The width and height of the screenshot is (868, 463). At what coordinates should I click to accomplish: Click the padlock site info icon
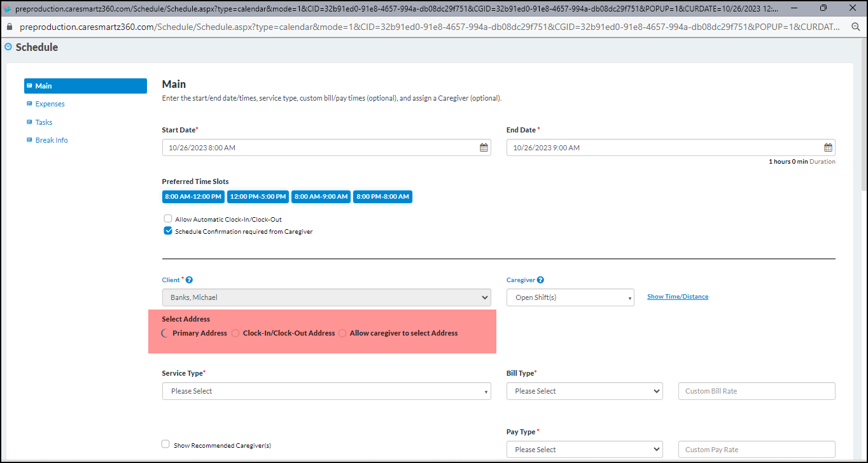point(9,27)
